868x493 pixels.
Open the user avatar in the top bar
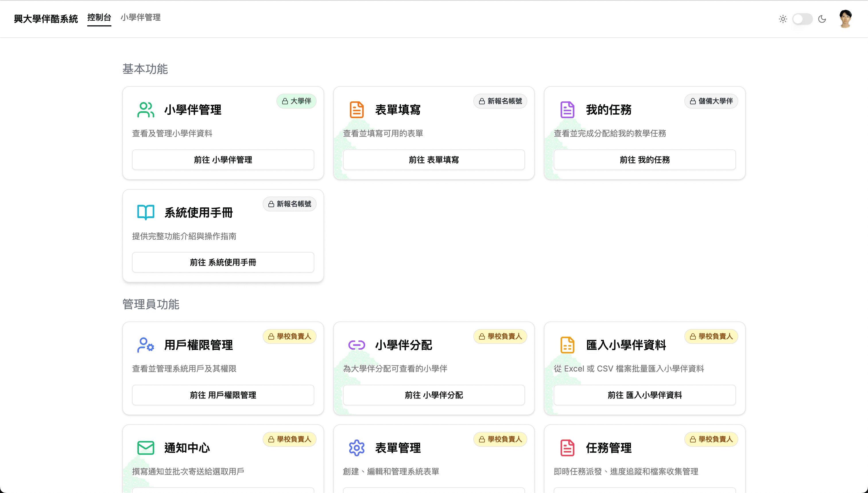tap(845, 19)
